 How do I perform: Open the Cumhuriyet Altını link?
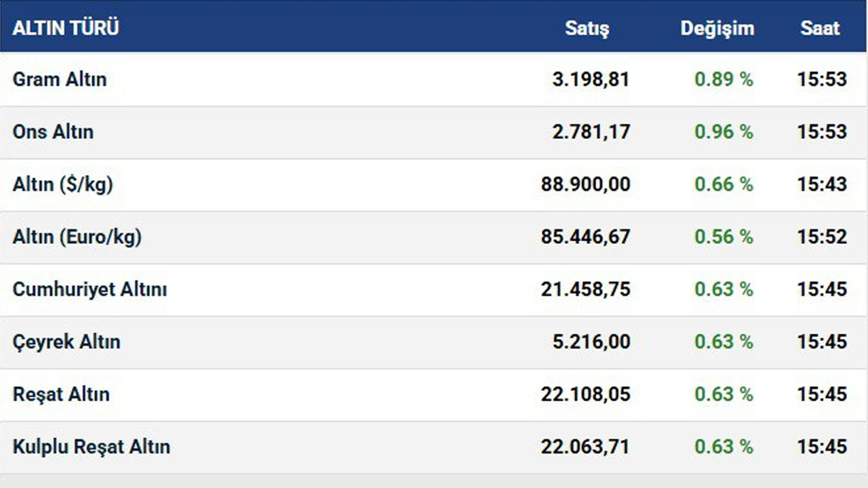pos(90,289)
